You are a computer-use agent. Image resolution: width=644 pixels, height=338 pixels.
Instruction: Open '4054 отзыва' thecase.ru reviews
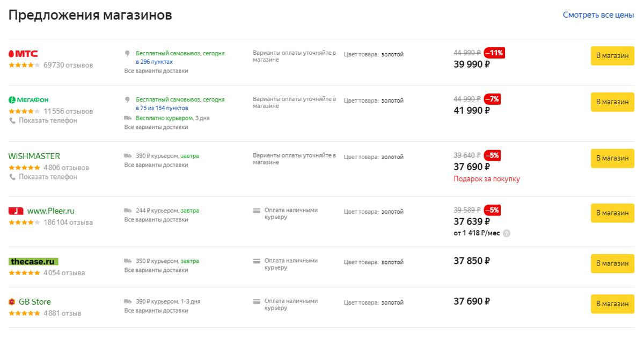coord(64,273)
